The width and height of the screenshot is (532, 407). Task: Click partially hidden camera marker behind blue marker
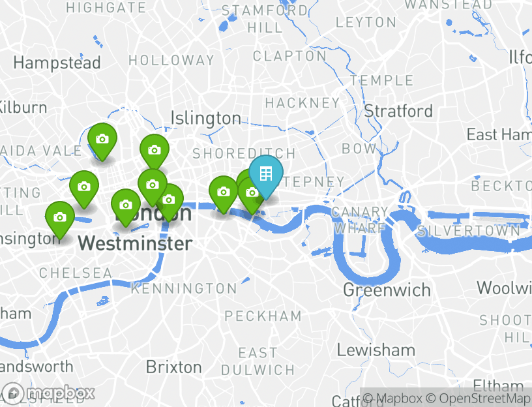click(x=243, y=178)
